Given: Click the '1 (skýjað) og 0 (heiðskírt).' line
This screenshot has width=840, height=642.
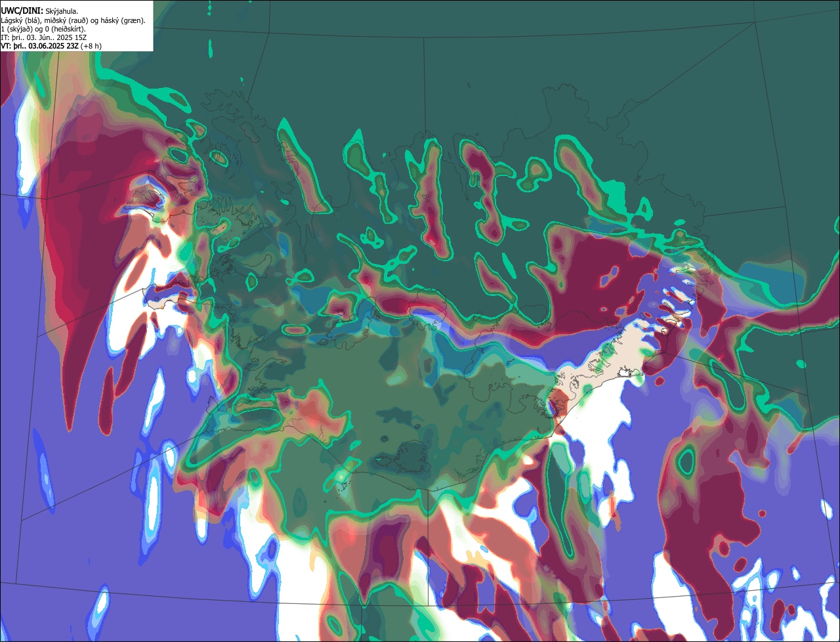Looking at the screenshot, I should [x=43, y=29].
